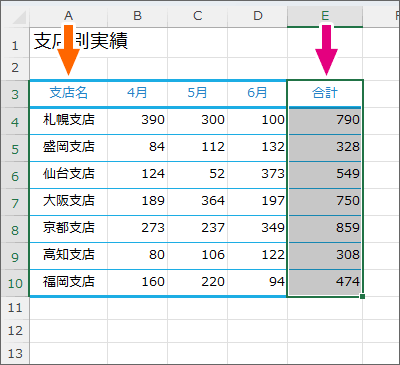Select the 京都支店 cell

68,228
